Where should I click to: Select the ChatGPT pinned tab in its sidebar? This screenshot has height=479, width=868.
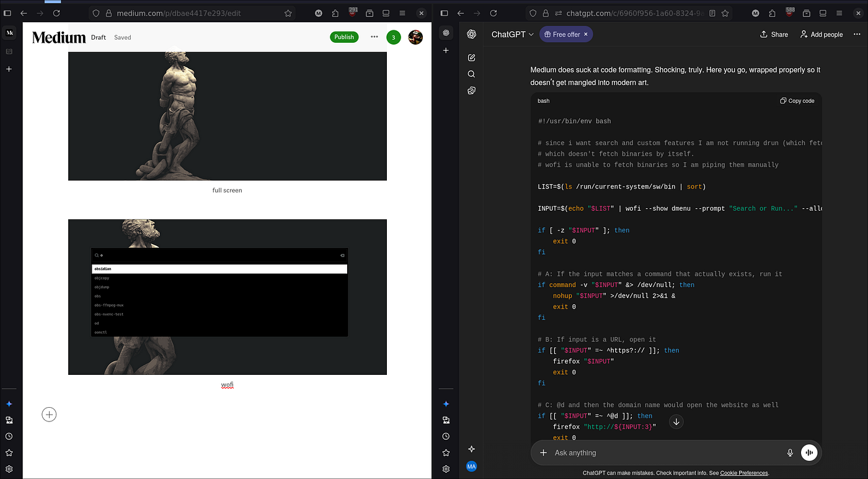[x=446, y=33]
